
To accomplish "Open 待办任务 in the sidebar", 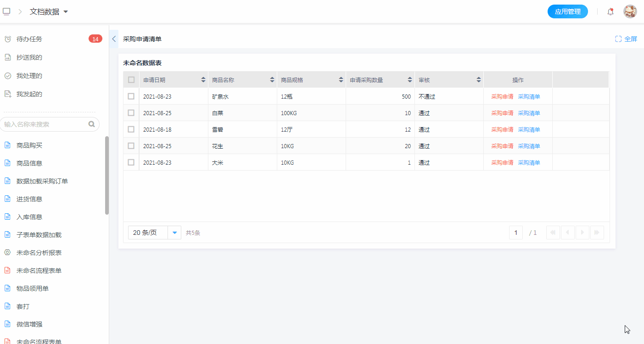I will coord(29,39).
